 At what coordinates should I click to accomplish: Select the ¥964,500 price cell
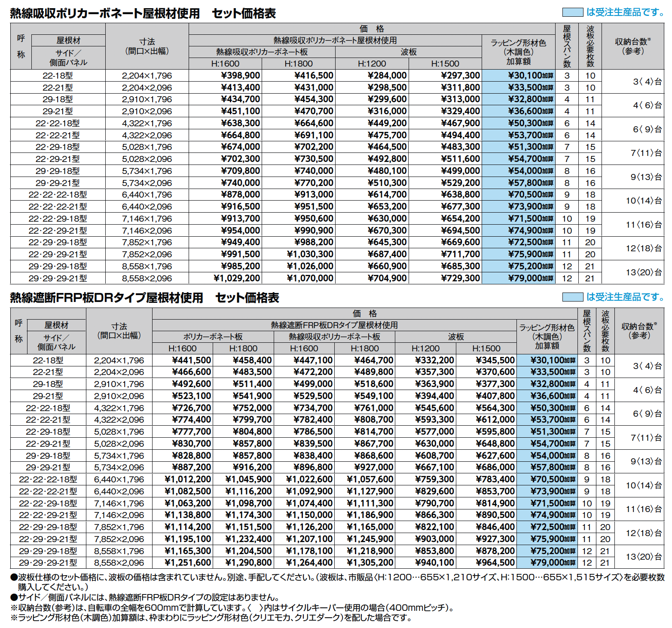click(495, 563)
